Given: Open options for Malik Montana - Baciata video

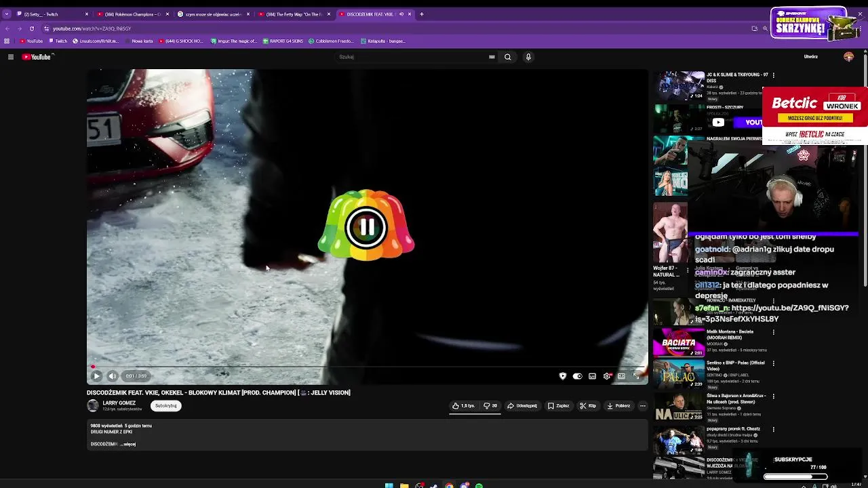Looking at the screenshot, I should pyautogui.click(x=773, y=332).
